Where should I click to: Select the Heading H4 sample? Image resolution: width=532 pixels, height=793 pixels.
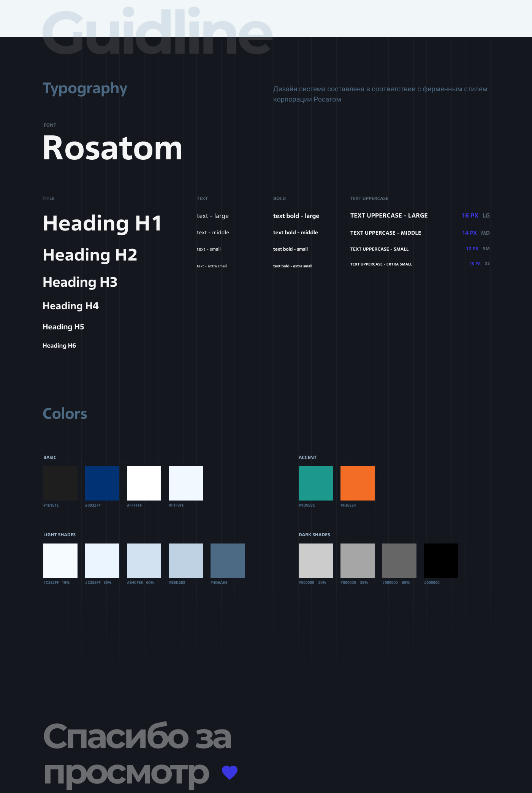[x=71, y=306]
